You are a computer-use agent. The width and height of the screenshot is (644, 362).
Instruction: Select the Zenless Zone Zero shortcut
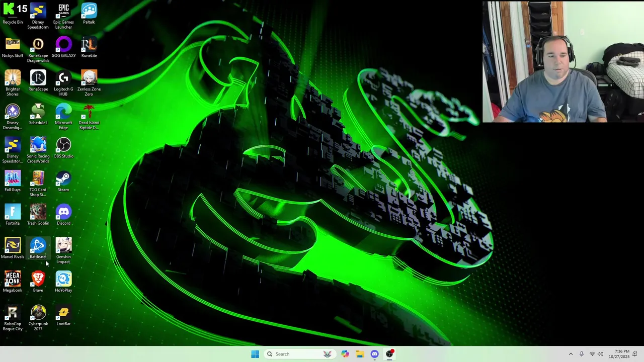pyautogui.click(x=89, y=83)
